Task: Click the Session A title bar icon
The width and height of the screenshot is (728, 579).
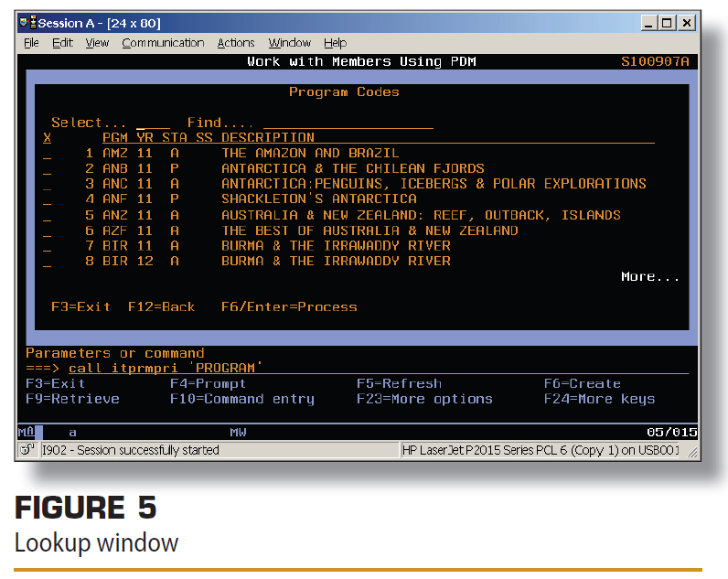Action: (x=27, y=22)
